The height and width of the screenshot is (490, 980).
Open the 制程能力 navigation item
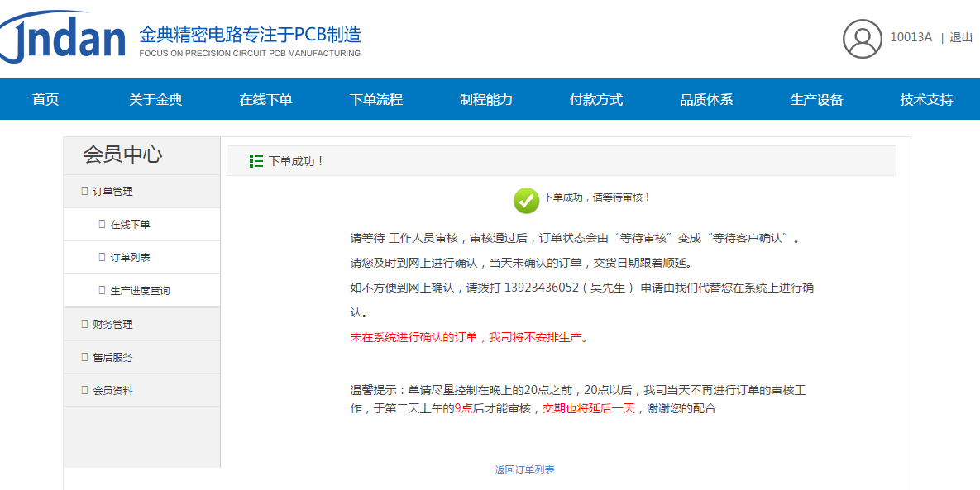(x=485, y=100)
